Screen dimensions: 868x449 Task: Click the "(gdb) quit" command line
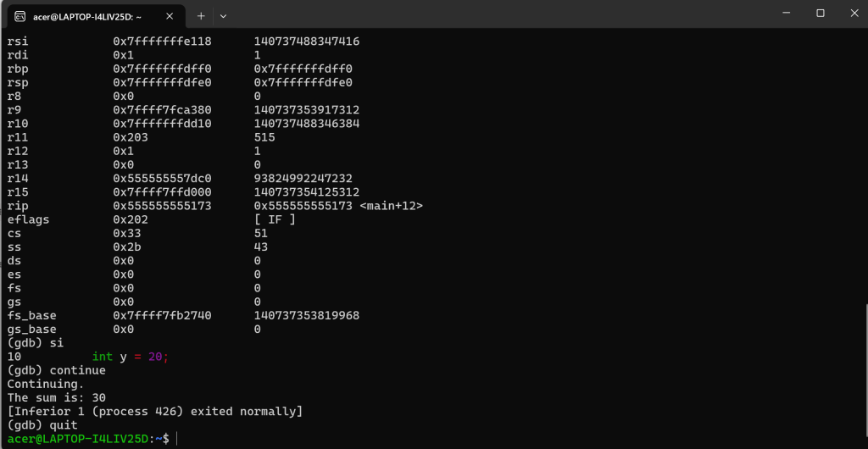point(42,425)
